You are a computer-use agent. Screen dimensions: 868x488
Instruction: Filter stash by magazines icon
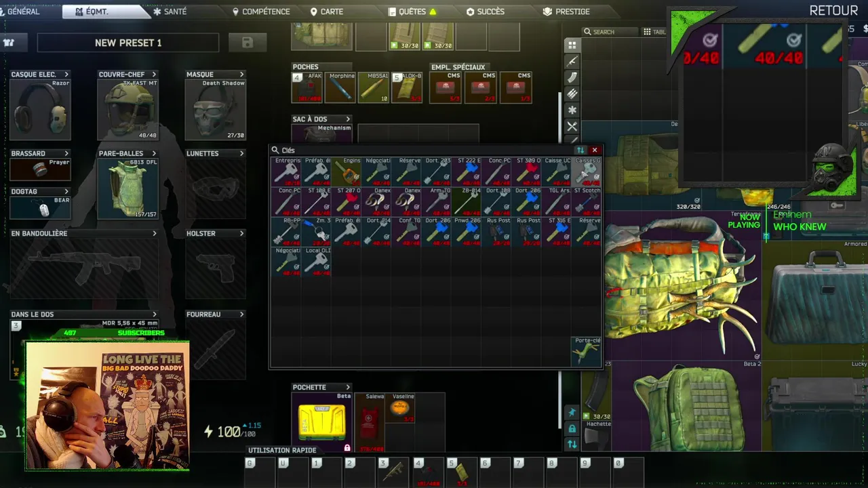(572, 77)
